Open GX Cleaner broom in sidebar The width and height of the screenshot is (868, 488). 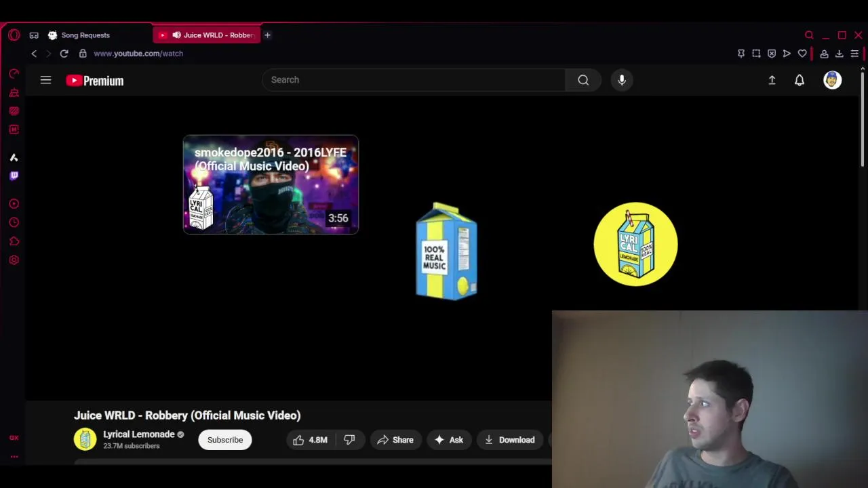tap(14, 92)
